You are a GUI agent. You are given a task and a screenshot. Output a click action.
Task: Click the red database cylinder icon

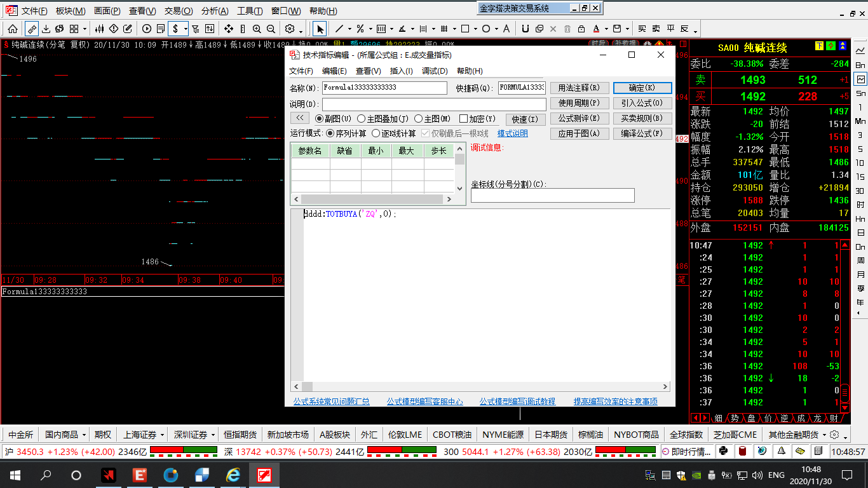(x=742, y=452)
